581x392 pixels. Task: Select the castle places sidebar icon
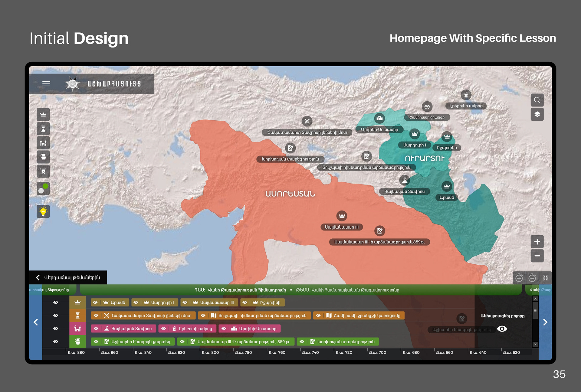pyautogui.click(x=43, y=143)
